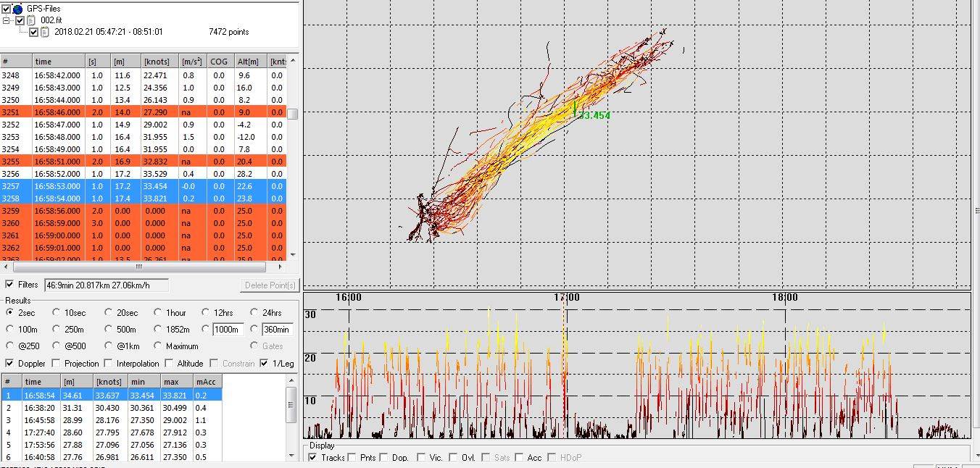Click the 002.fit file icon

(x=31, y=20)
